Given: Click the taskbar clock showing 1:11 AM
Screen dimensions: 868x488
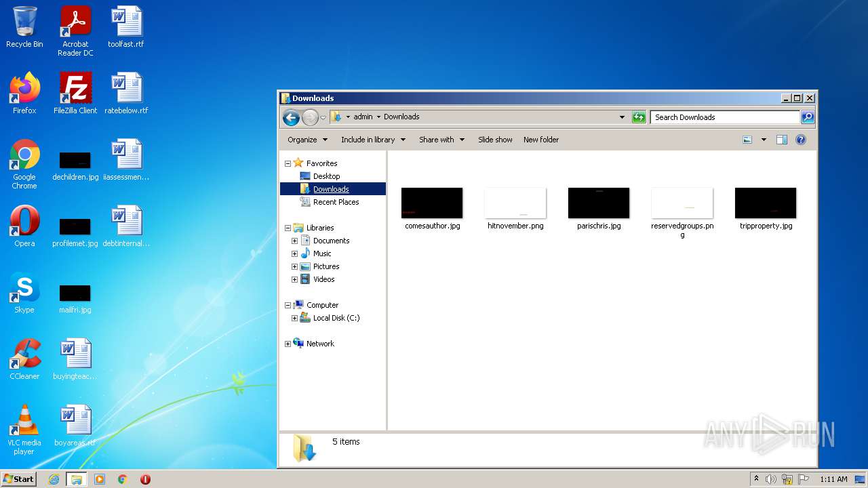Looking at the screenshot, I should 833,479.
